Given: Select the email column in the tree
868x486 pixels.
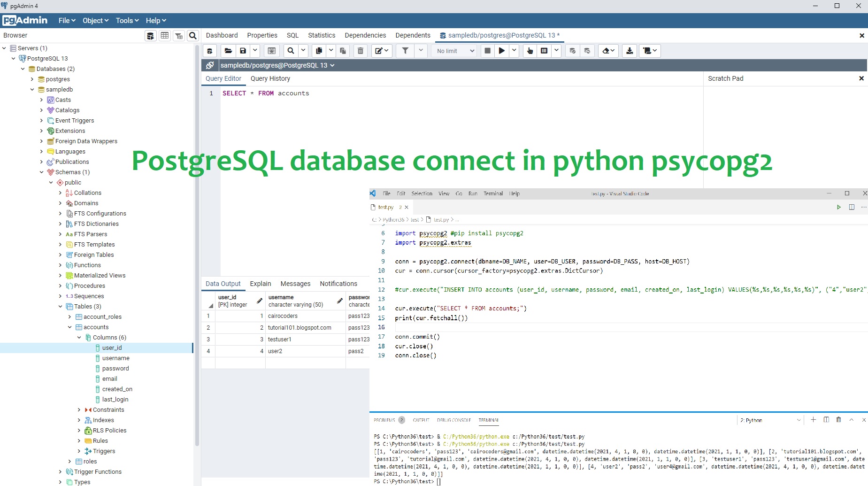Looking at the screenshot, I should [109, 379].
